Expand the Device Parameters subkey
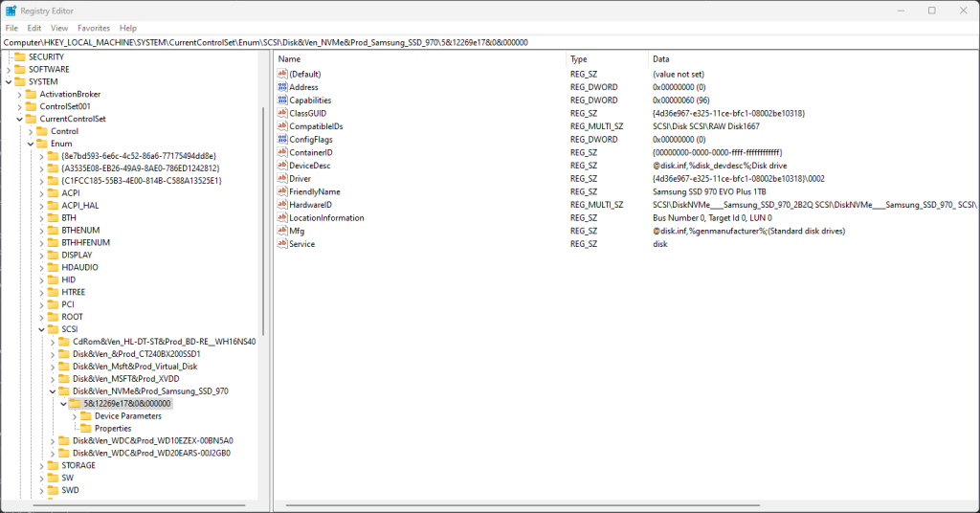980x513 pixels. [x=75, y=416]
